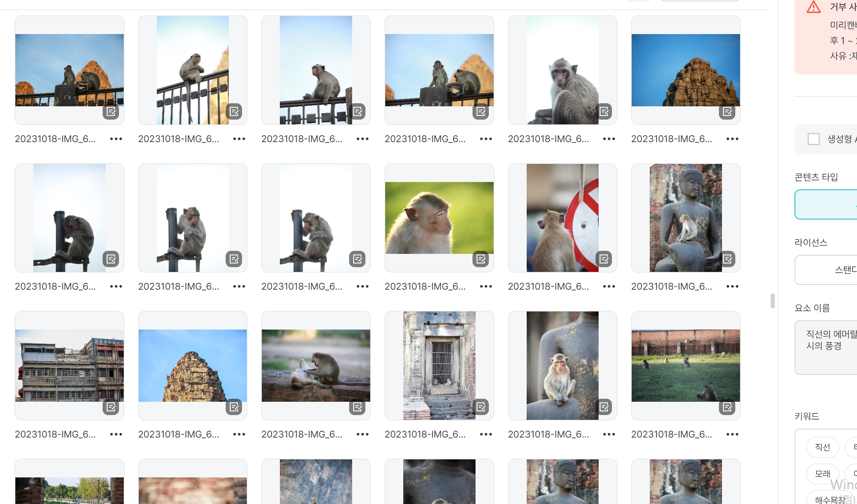The width and height of the screenshot is (857, 504).
Task: Click edit icon on close-up monkey staring at camera
Action: pos(604,111)
